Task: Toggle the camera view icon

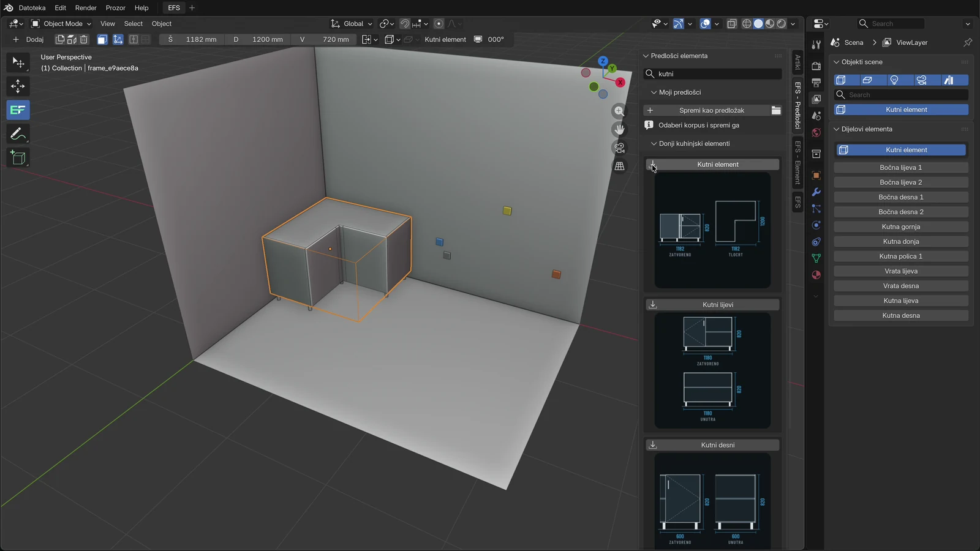Action: pos(620,148)
